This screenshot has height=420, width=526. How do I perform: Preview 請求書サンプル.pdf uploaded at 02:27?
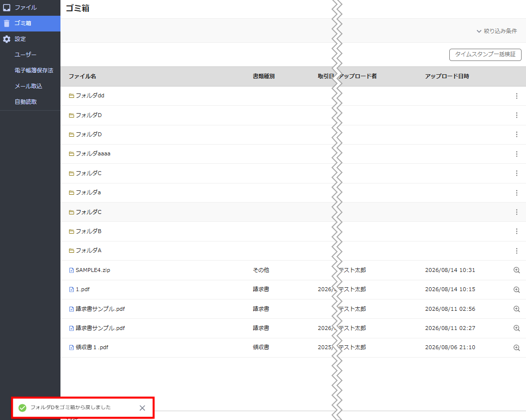(x=517, y=329)
